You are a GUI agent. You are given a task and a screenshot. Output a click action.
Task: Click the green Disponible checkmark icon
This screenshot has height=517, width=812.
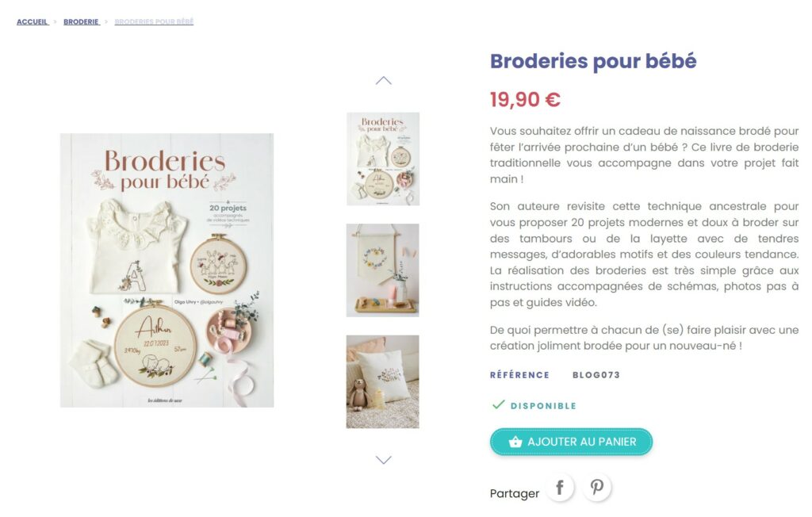498,404
